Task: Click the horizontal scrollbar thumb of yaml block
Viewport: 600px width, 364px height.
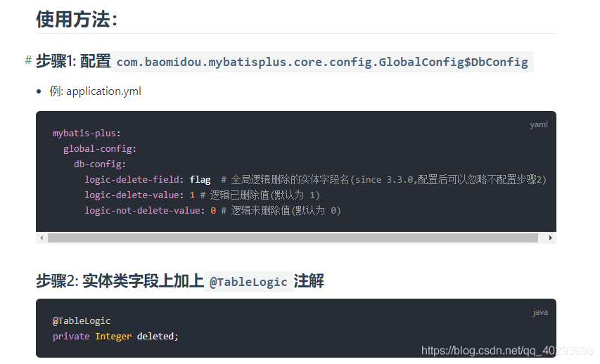Action: [x=293, y=238]
